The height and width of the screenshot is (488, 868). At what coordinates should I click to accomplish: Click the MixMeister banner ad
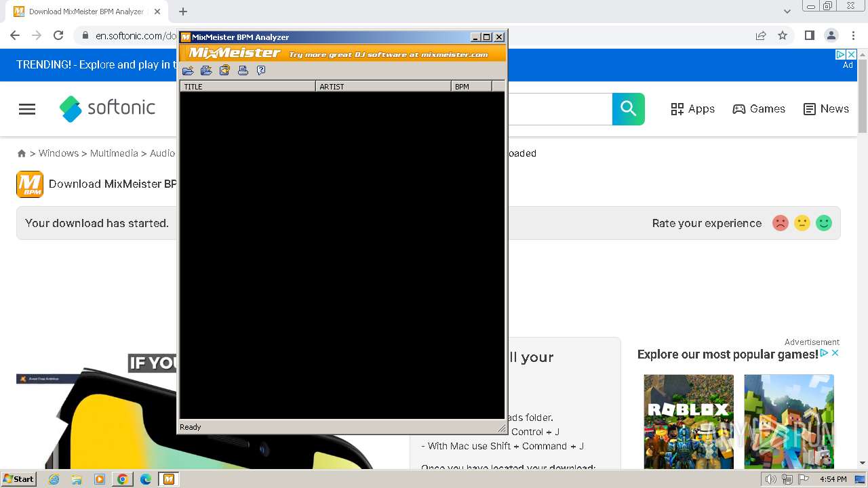click(x=343, y=54)
